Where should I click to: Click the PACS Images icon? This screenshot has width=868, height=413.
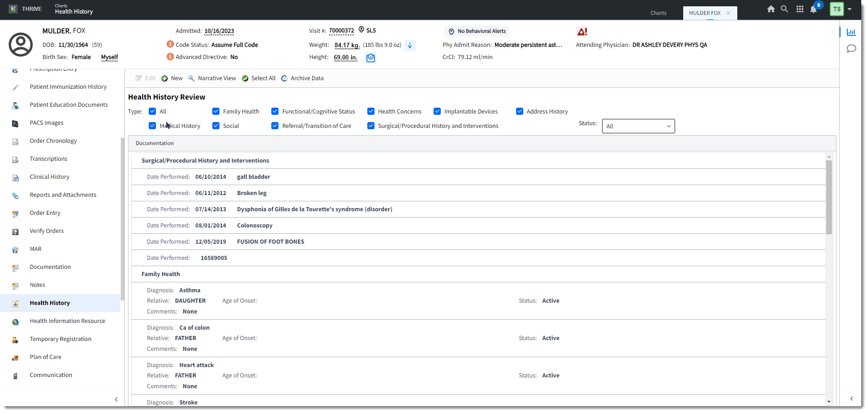[15, 123]
